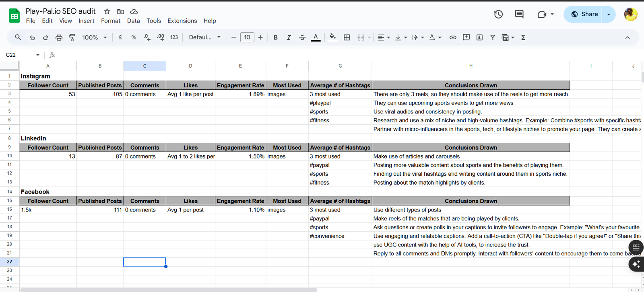
Task: Open the Extensions menu
Action: [x=182, y=21]
